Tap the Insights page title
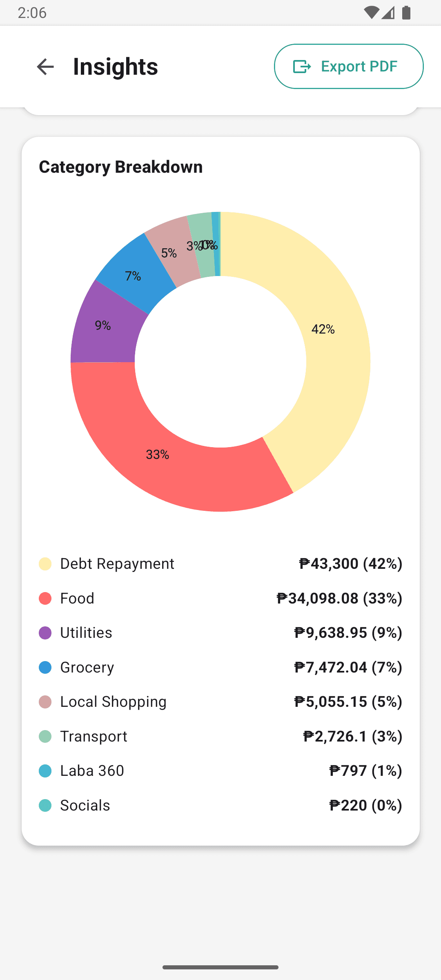The image size is (441, 980). tap(116, 67)
